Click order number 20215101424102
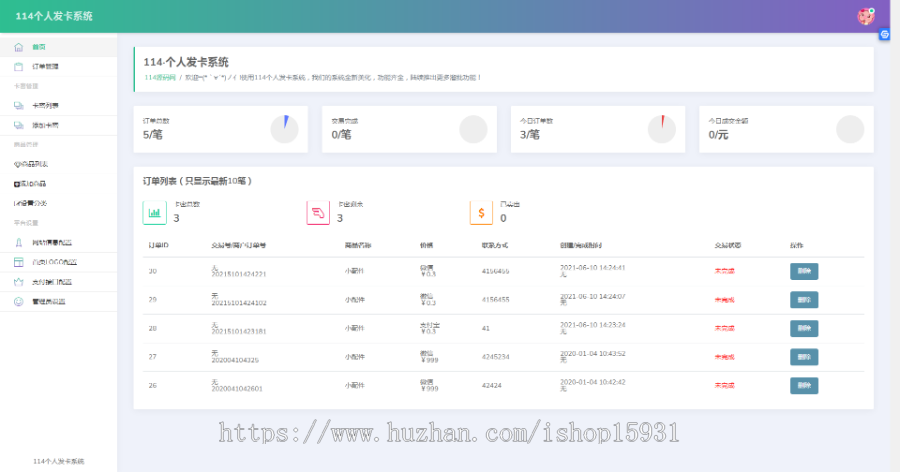Viewport: 900px width, 472px height. [x=239, y=303]
